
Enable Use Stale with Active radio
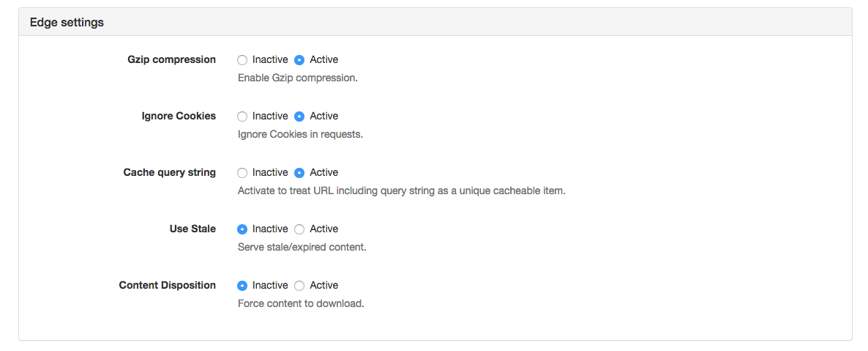coord(299,229)
